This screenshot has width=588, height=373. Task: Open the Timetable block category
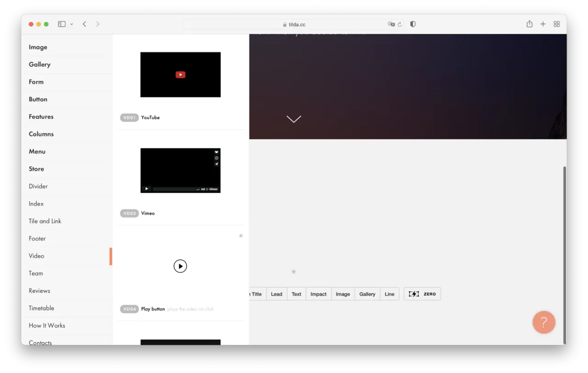coord(67,309)
